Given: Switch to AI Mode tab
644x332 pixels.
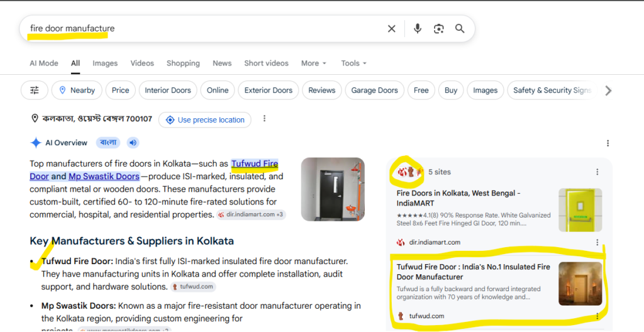Looking at the screenshot, I should (x=44, y=64).
